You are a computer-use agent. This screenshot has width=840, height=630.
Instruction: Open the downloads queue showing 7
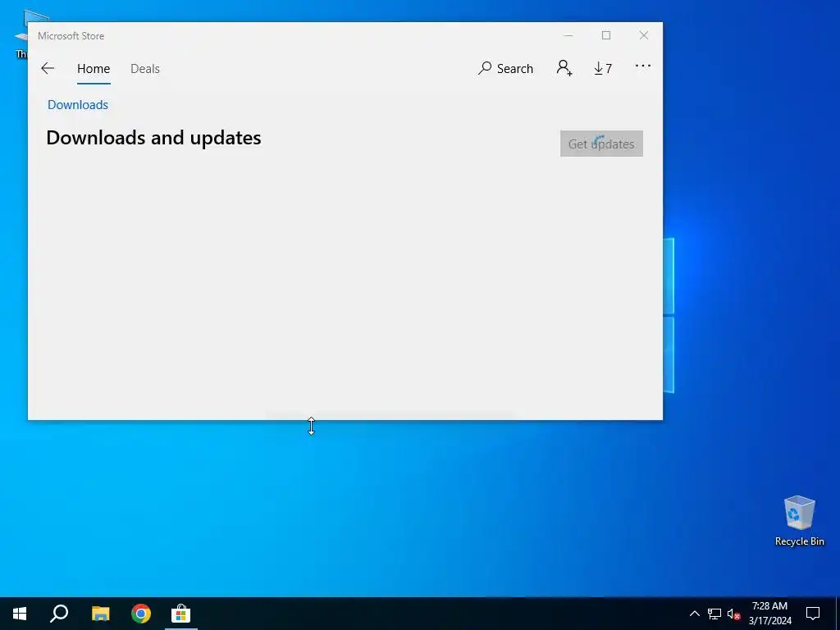tap(603, 69)
